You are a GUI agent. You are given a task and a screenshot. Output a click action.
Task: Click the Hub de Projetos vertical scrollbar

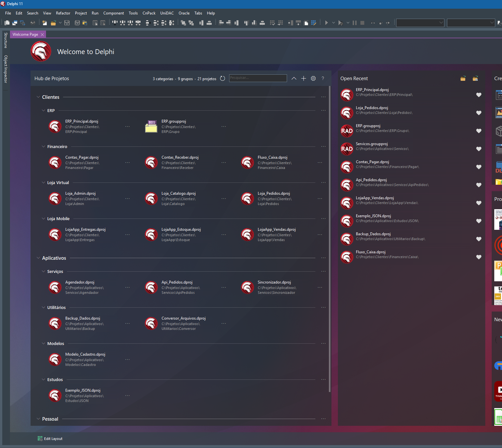[330, 239]
